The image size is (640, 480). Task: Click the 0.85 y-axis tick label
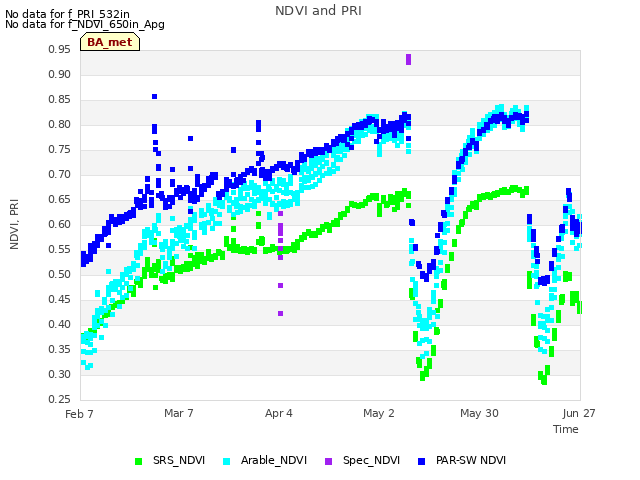60,99
